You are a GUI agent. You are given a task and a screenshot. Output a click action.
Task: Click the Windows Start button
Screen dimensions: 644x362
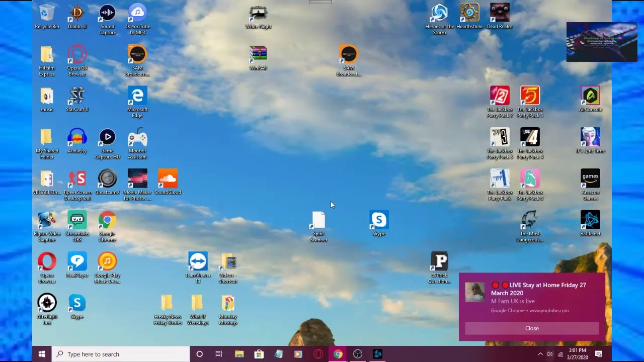42,354
